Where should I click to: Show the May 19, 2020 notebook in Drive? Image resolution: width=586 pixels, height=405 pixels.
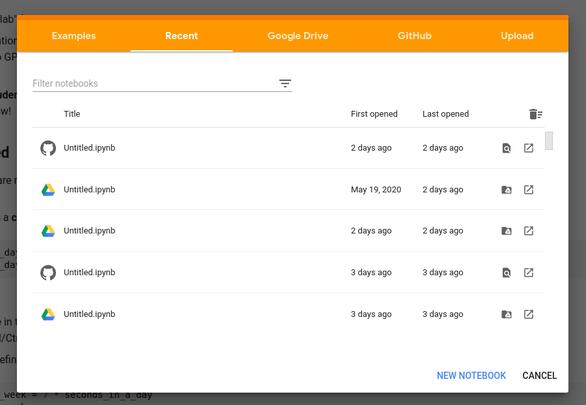[506, 190]
